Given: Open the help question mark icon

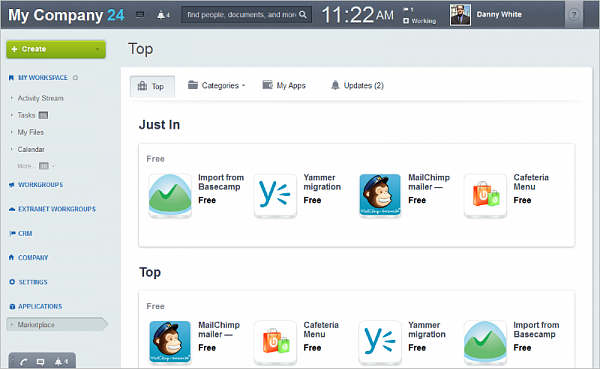Looking at the screenshot, I should click(574, 15).
